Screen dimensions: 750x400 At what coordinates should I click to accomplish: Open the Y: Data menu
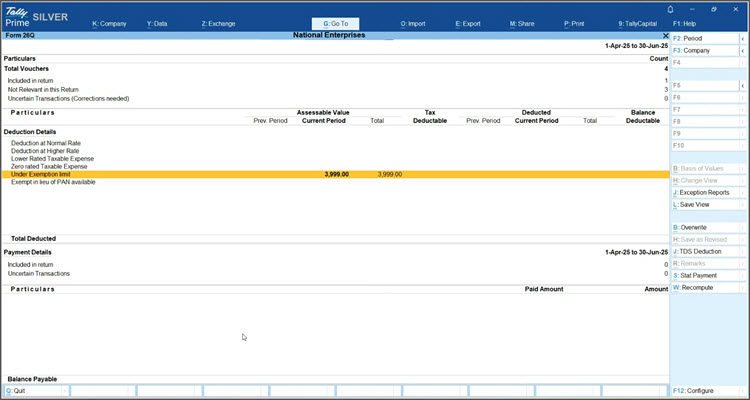pos(157,24)
